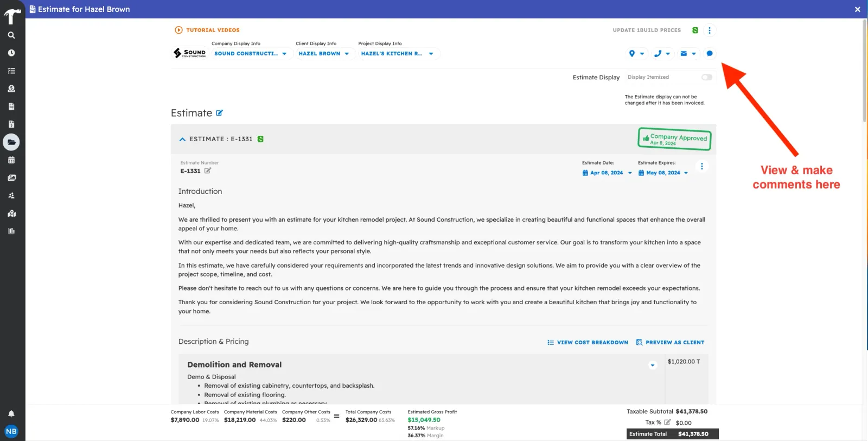The width and height of the screenshot is (868, 441).
Task: Click the Estimated Gross Profit $15,049.50
Action: coord(424,420)
